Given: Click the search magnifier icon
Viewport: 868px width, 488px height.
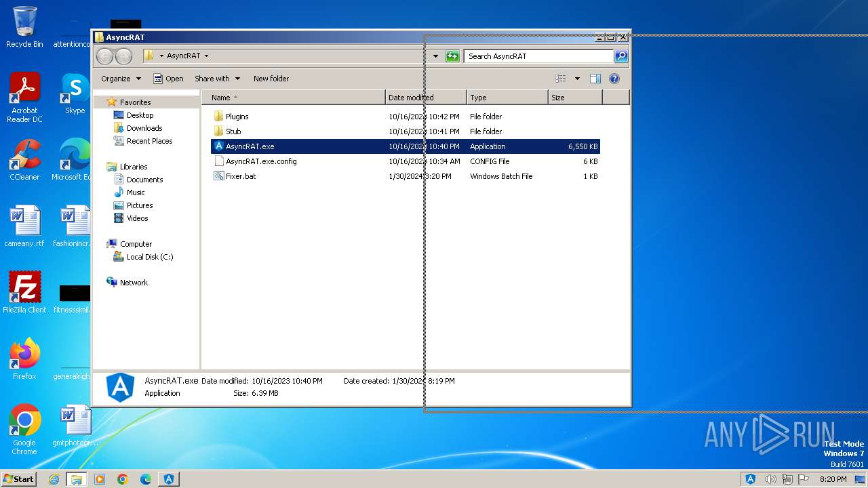Looking at the screenshot, I should 621,56.
